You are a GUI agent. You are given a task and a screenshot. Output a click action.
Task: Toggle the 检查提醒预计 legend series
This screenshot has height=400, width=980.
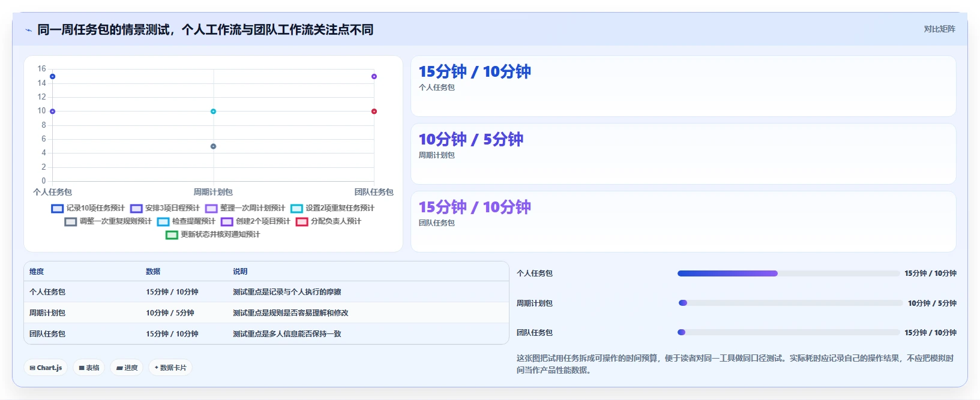pos(186,221)
